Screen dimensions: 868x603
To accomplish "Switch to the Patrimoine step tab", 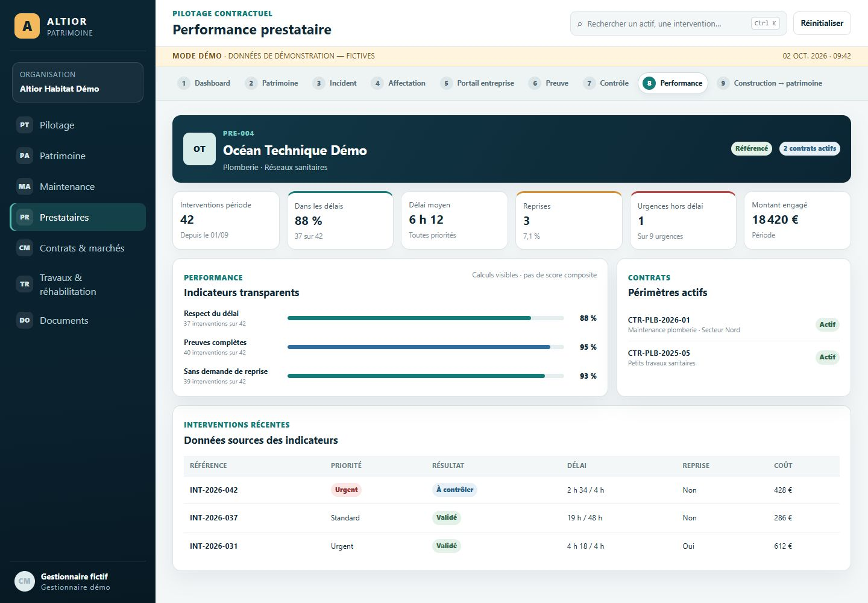I will coord(272,83).
